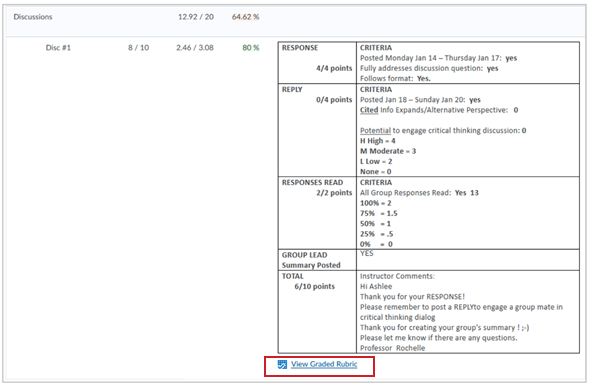The width and height of the screenshot is (590, 385).
Task: Click the 8 / 10 points value
Action: tap(138, 48)
